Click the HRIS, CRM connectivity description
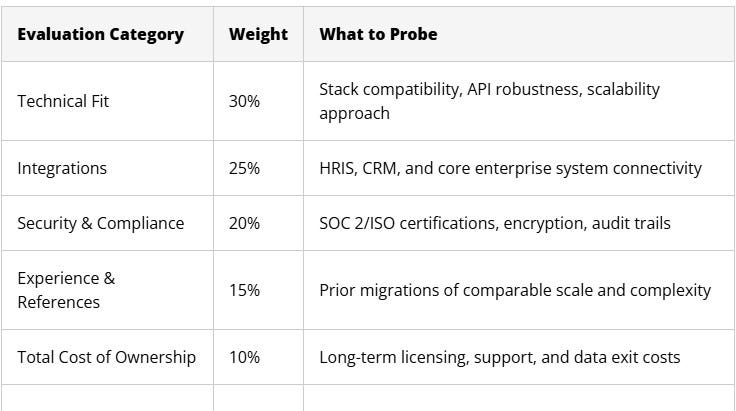The width and height of the screenshot is (736, 411). point(511,168)
